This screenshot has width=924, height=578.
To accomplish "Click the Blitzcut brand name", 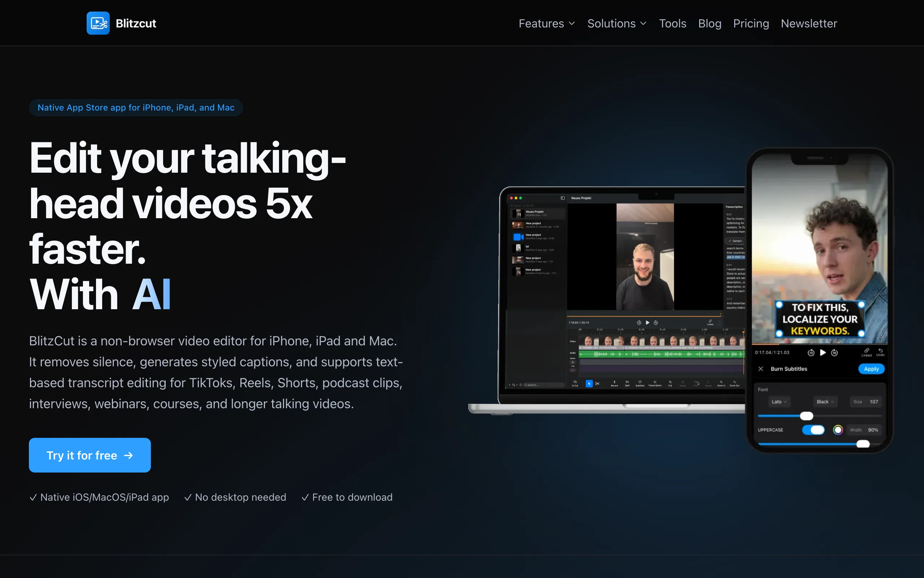I will 136,23.
